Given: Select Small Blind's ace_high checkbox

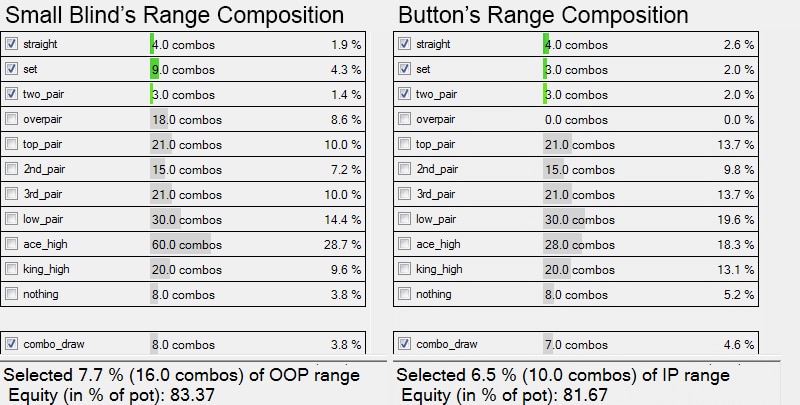Looking at the screenshot, I should [x=11, y=244].
